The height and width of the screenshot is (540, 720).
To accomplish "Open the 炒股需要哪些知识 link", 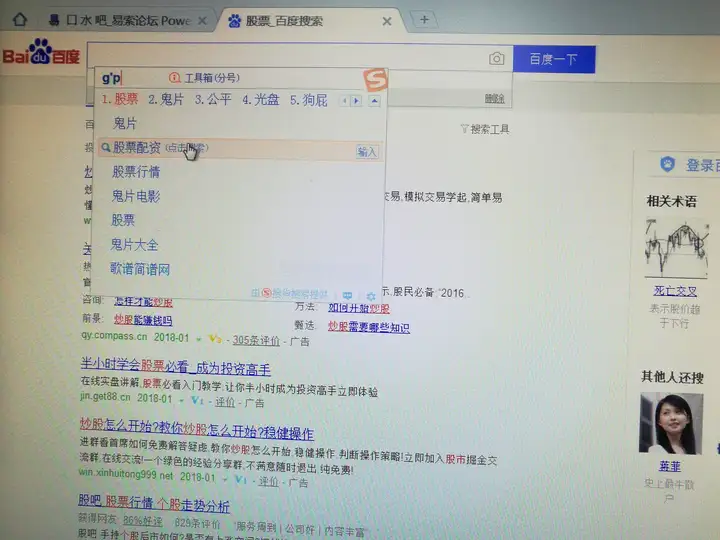I will (x=369, y=327).
